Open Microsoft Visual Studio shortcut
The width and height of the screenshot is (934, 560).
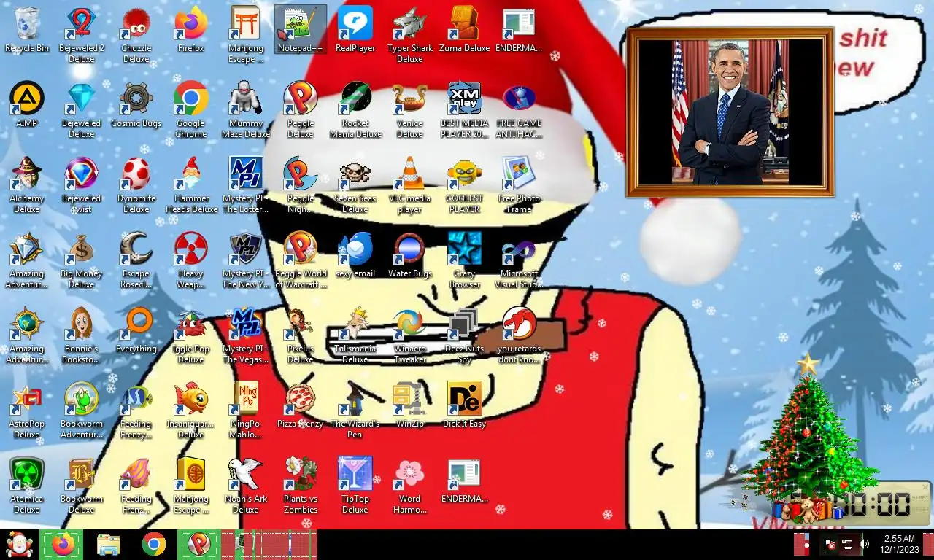coord(520,260)
